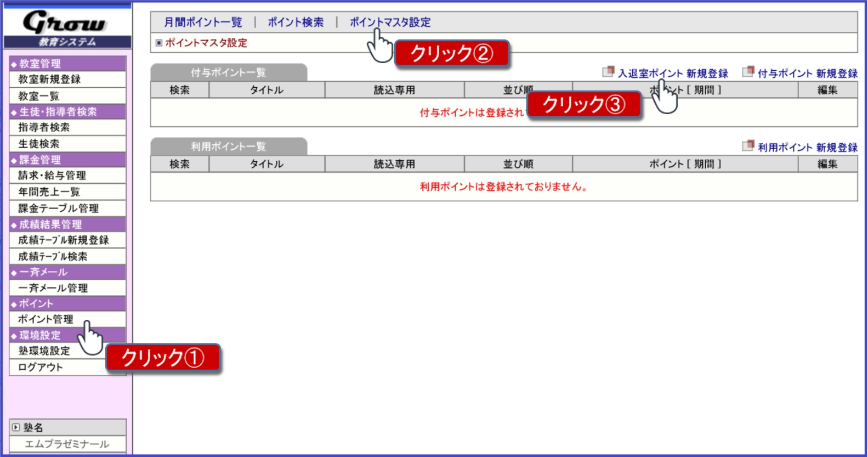Click icon beside 入退室ポイント 新規登録
The width and height of the screenshot is (868, 457).
pos(608,72)
